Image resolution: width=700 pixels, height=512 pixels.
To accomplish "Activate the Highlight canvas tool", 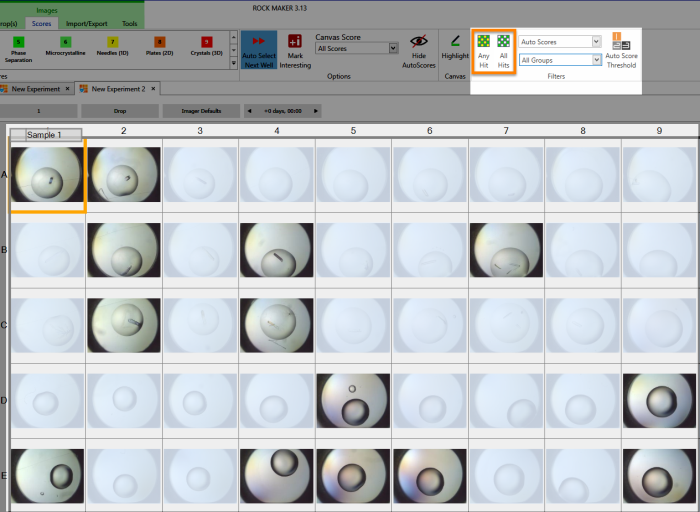I will [x=455, y=48].
